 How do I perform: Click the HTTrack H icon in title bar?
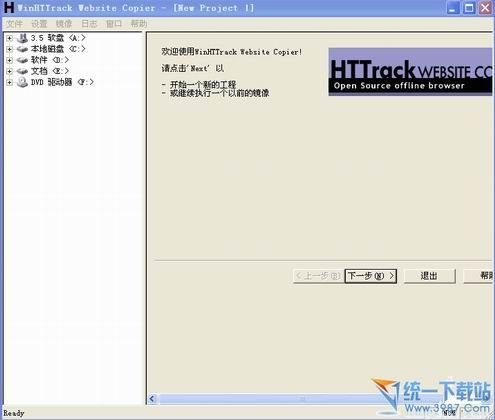pyautogui.click(x=9, y=8)
